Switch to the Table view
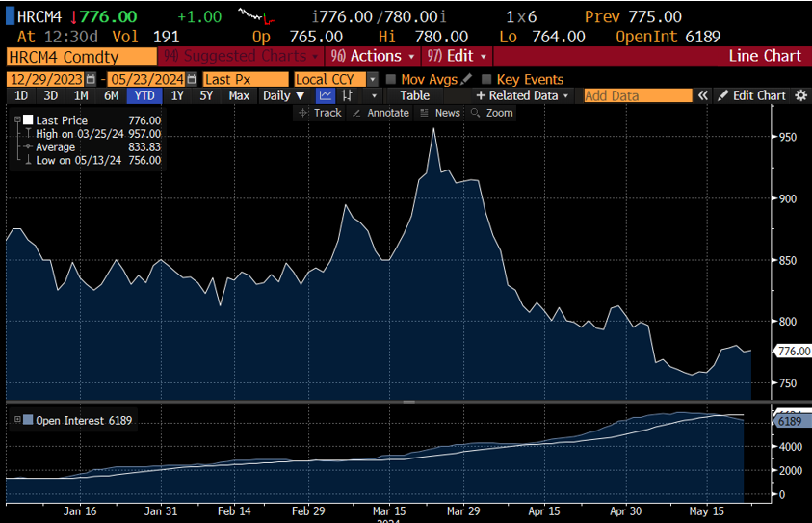 tap(414, 95)
